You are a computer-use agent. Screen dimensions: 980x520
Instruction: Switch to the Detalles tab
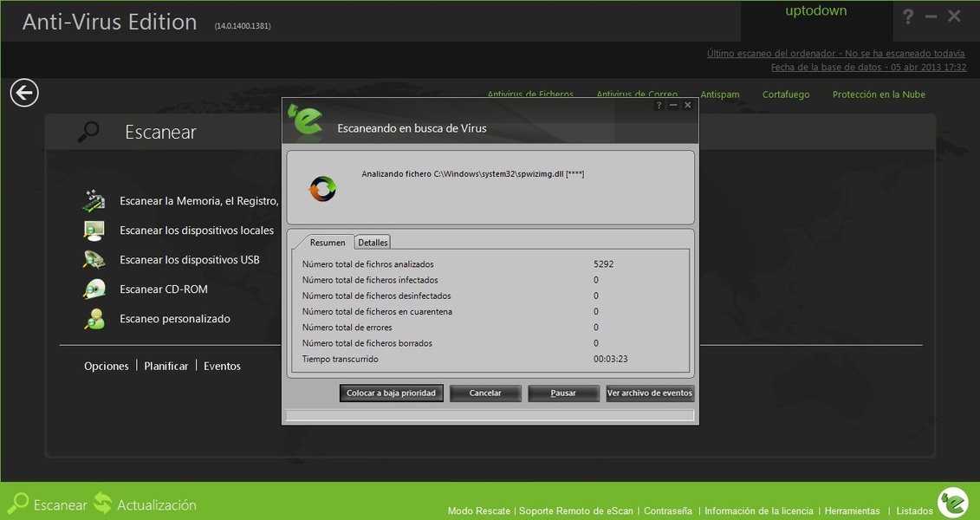click(x=373, y=243)
